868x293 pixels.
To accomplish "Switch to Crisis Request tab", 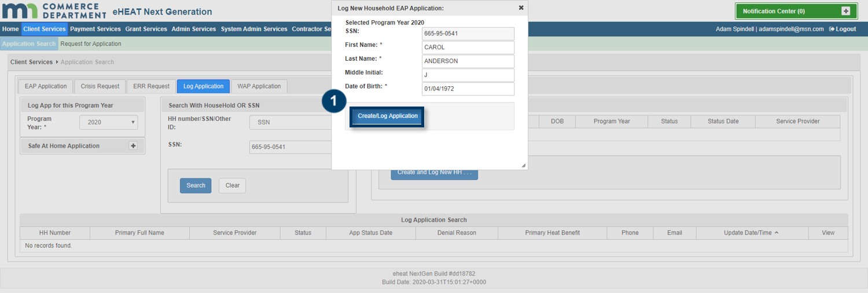I will [x=100, y=86].
